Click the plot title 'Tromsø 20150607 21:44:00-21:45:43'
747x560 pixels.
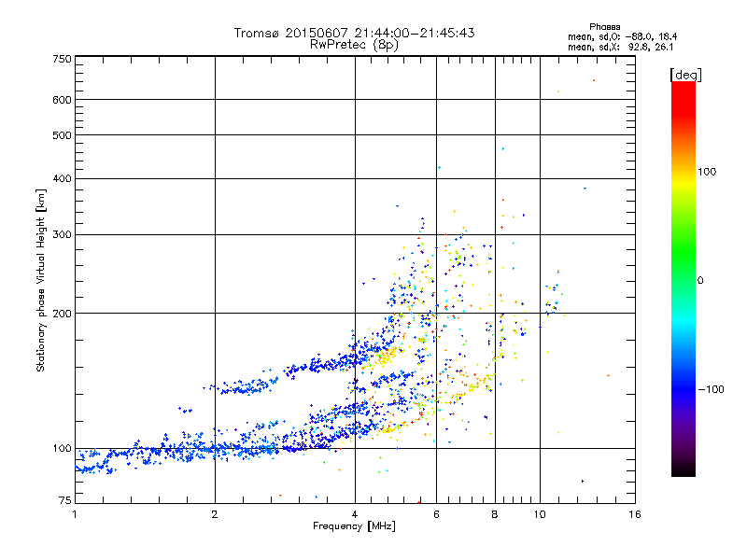[x=354, y=33]
